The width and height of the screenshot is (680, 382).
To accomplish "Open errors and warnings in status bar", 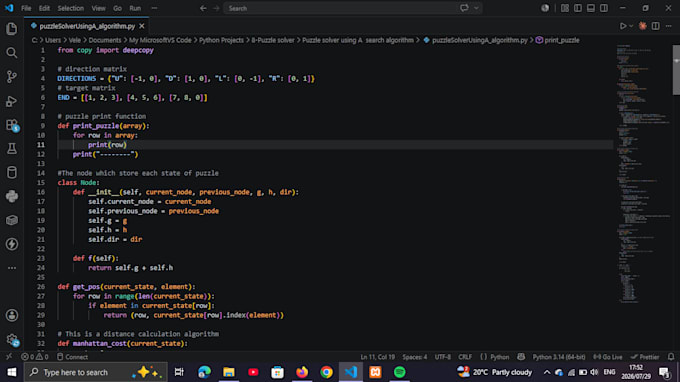I will point(35,357).
